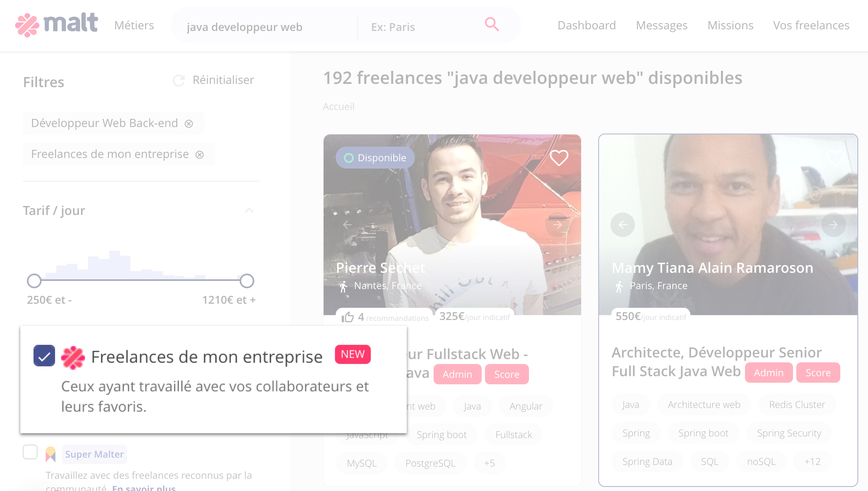This screenshot has width=868, height=491.
Task: Show next photo on Pierre Sechet card
Action: 557,225
